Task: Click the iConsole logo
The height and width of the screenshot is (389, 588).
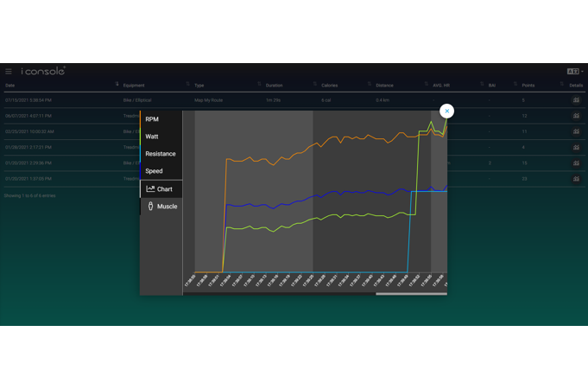Action: pyautogui.click(x=43, y=71)
